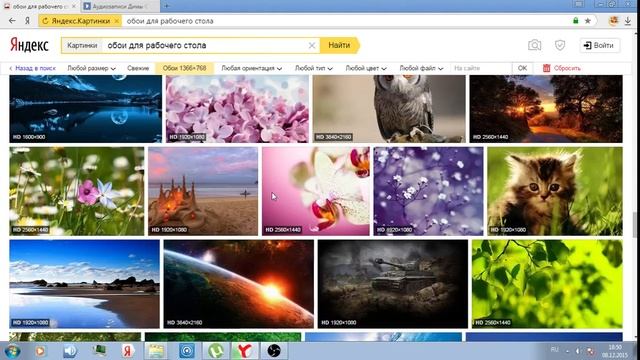Open the Windows Start button
Screen dimensions: 640x360
12,351
